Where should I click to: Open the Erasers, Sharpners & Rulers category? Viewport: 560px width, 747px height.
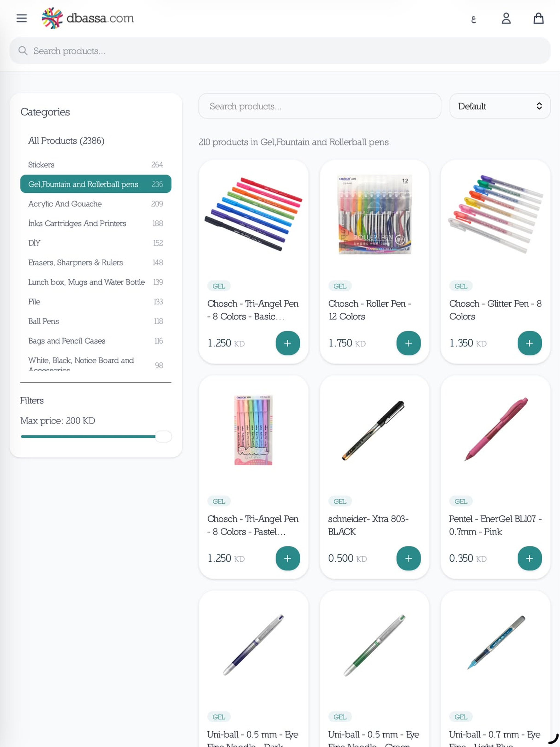tap(96, 262)
